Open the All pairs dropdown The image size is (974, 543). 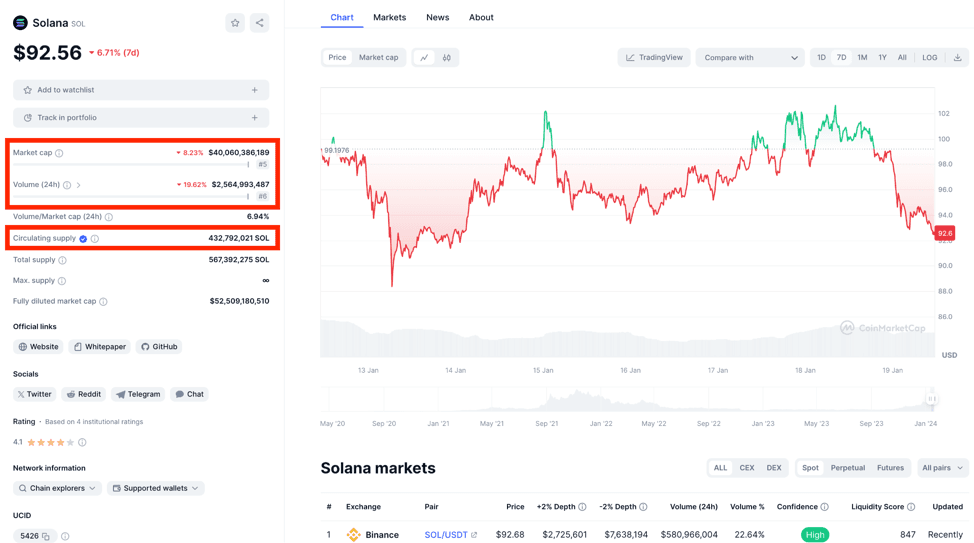coord(942,468)
